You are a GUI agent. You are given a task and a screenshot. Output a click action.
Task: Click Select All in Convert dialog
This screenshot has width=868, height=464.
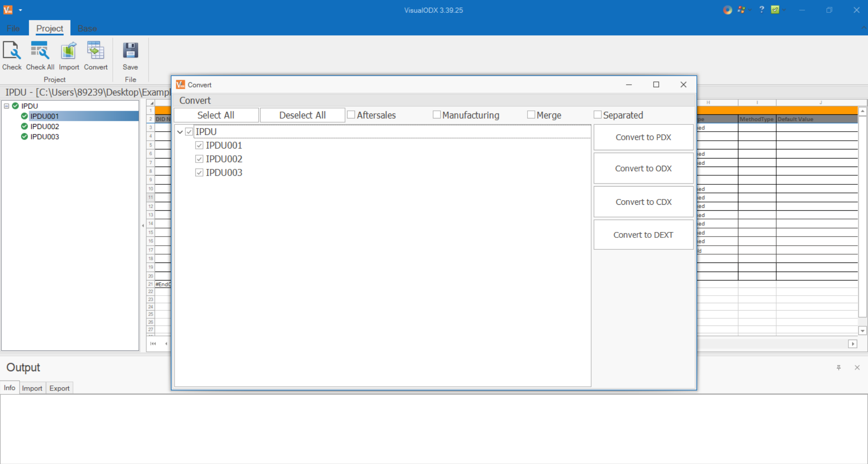click(x=216, y=115)
